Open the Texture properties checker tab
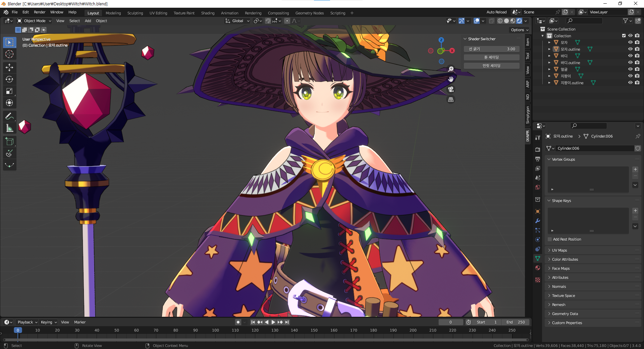The width and height of the screenshot is (644, 349). point(538,280)
